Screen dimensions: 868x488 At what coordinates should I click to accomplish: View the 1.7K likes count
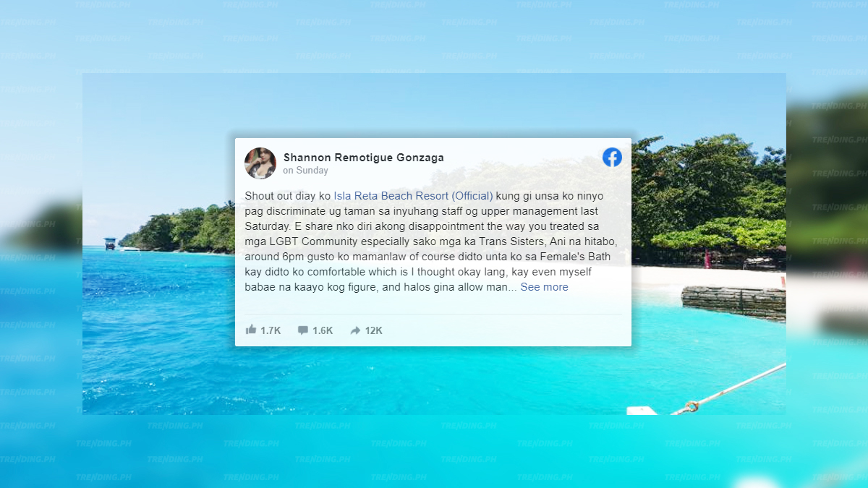[271, 330]
